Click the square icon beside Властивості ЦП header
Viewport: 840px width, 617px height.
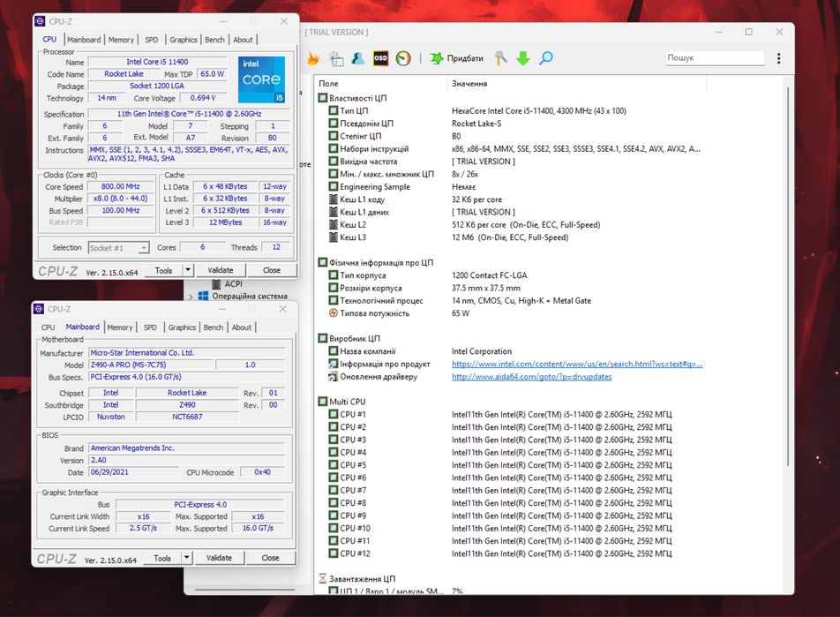tap(323, 98)
